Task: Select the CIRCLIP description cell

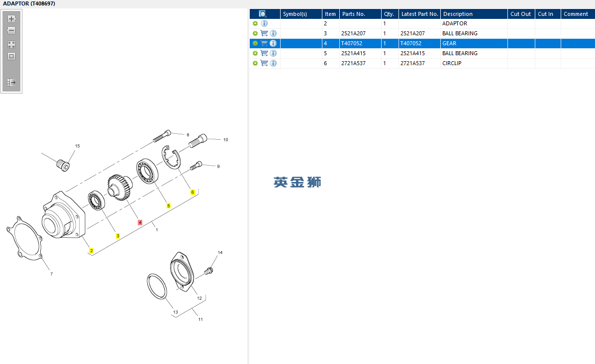Action: [x=474, y=63]
